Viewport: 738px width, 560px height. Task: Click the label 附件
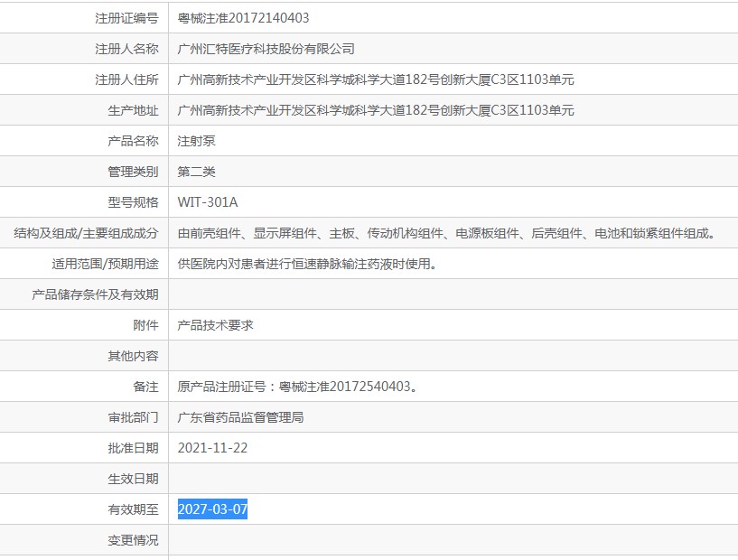pos(146,325)
